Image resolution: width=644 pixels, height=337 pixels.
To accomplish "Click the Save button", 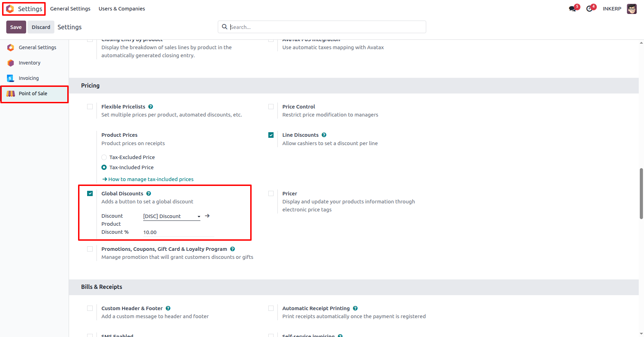I will (16, 27).
